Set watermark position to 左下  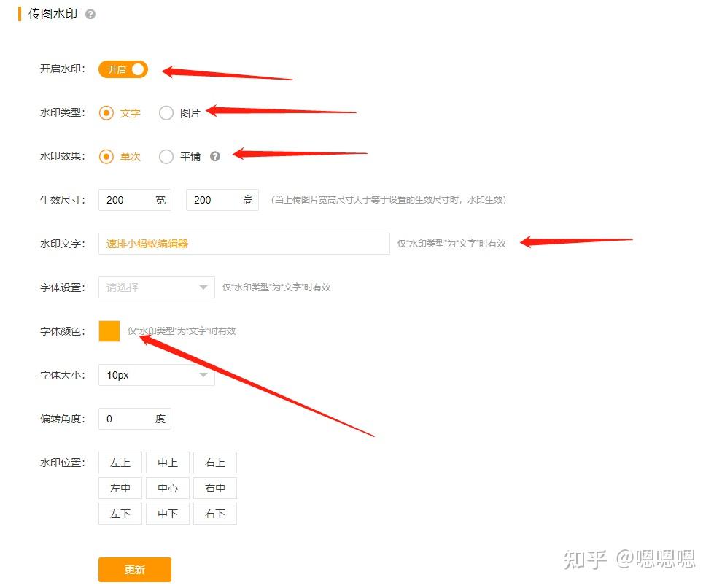[x=120, y=514]
